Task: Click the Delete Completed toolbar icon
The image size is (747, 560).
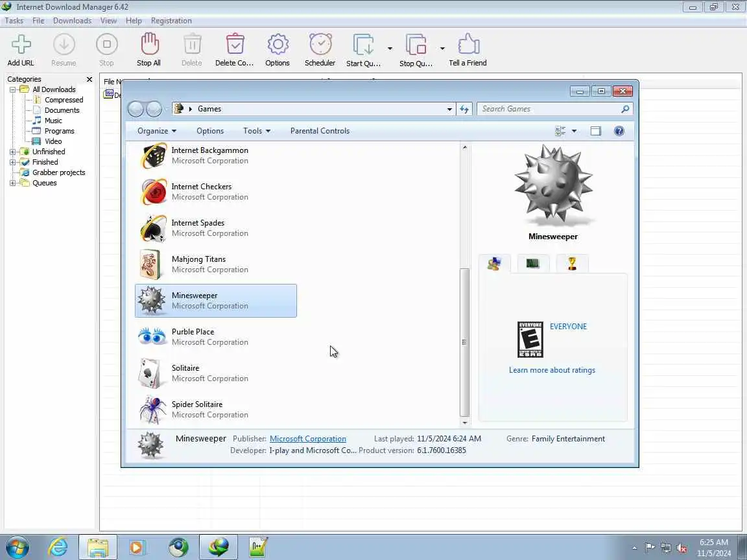Action: pyautogui.click(x=235, y=49)
